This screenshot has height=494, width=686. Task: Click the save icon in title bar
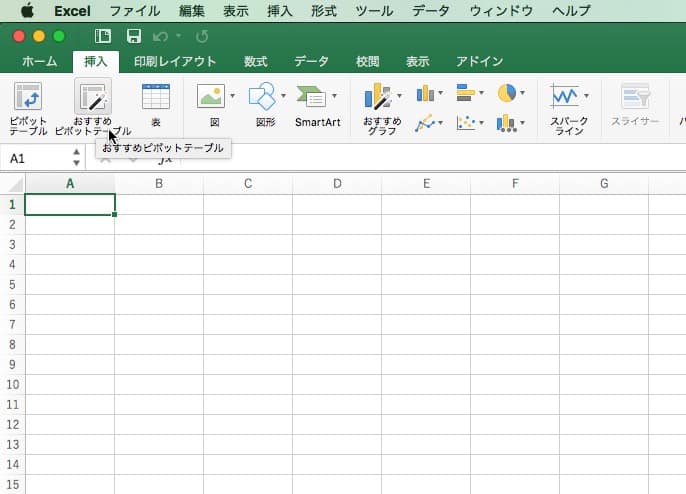pos(133,36)
